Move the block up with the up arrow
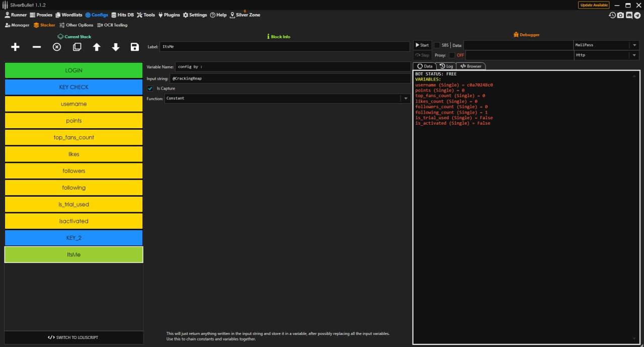 click(97, 47)
